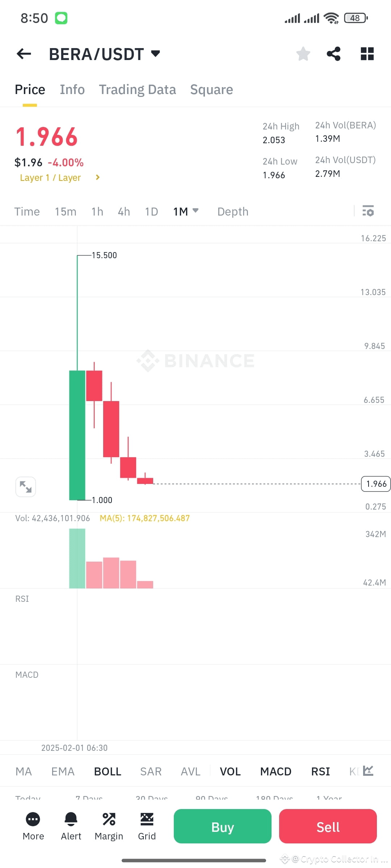Viewport: 391px width, 868px height.
Task: Select the 1D chart timeframe
Action: (151, 211)
